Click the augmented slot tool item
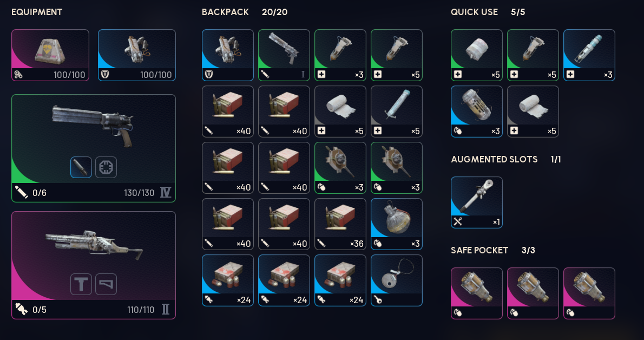The height and width of the screenshot is (340, 644). (476, 202)
